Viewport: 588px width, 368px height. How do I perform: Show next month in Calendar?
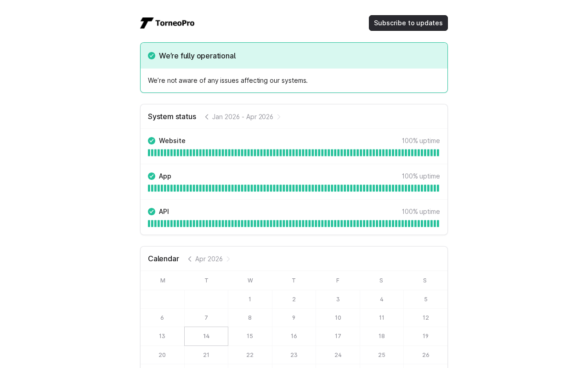(x=228, y=259)
